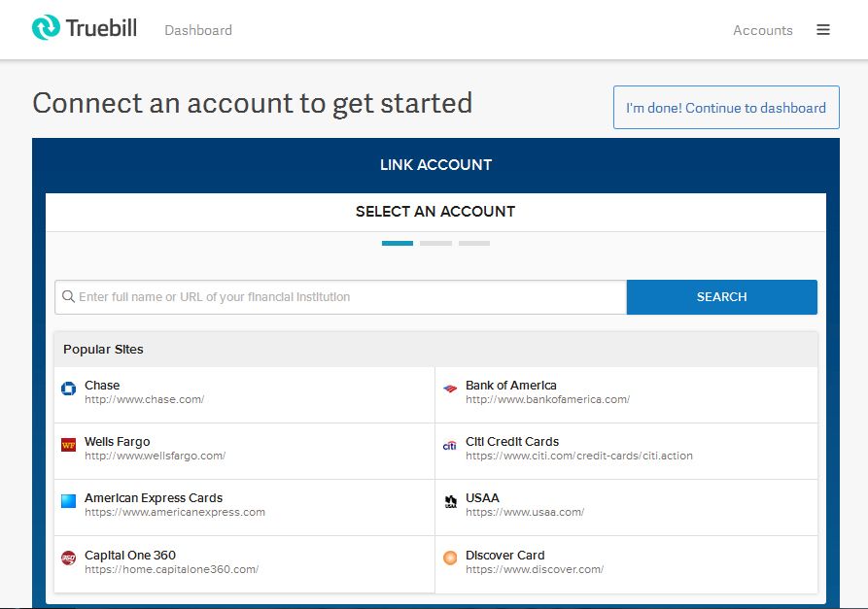Click "I'm done! Continue to dashboard" button

point(726,107)
